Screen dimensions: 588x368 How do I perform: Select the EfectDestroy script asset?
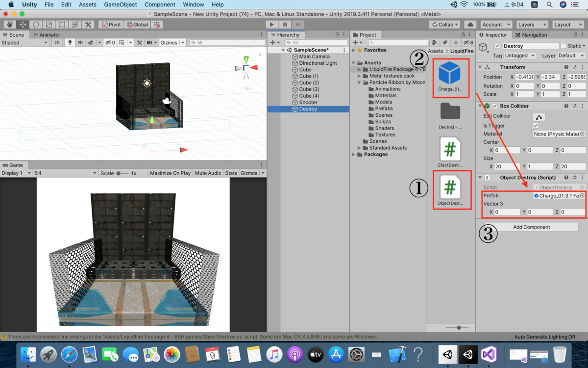(x=450, y=152)
